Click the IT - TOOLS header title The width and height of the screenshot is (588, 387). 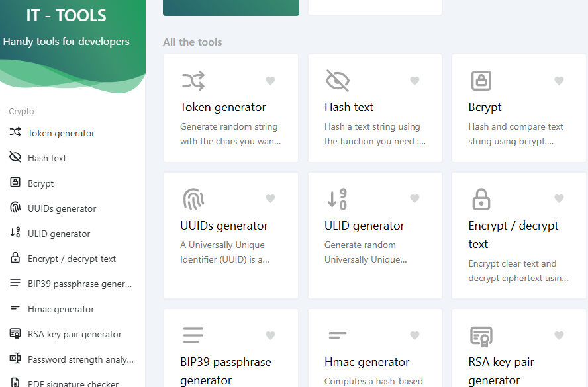pyautogui.click(x=66, y=16)
